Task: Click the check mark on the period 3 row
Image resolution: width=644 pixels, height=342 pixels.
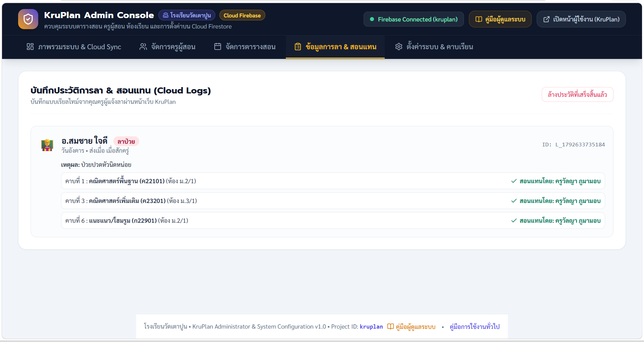Action: click(x=514, y=201)
